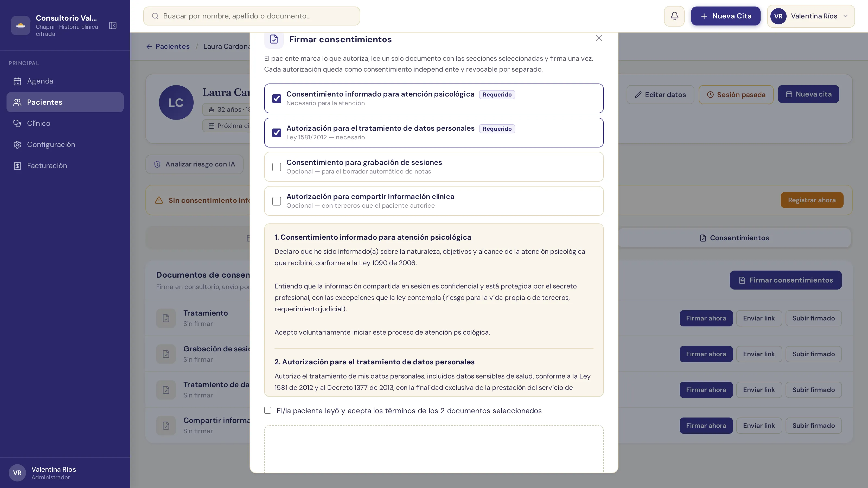Click inside the signature drawing area
The width and height of the screenshot is (868, 488).
coord(434,449)
